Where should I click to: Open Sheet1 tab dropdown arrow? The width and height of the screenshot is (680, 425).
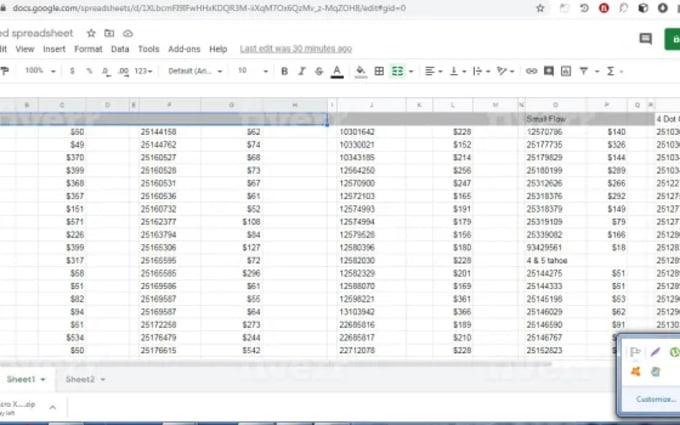pos(43,380)
